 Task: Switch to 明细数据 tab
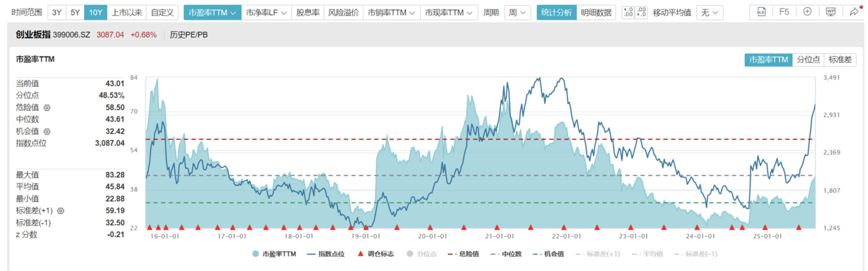pyautogui.click(x=596, y=13)
